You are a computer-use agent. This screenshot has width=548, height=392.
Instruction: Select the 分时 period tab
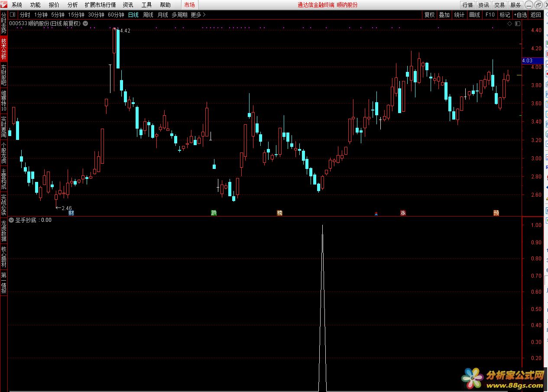pyautogui.click(x=25, y=15)
